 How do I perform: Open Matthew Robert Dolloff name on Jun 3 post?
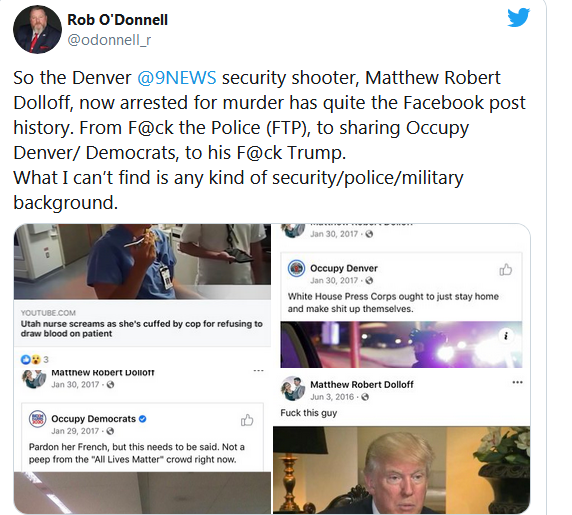click(362, 384)
